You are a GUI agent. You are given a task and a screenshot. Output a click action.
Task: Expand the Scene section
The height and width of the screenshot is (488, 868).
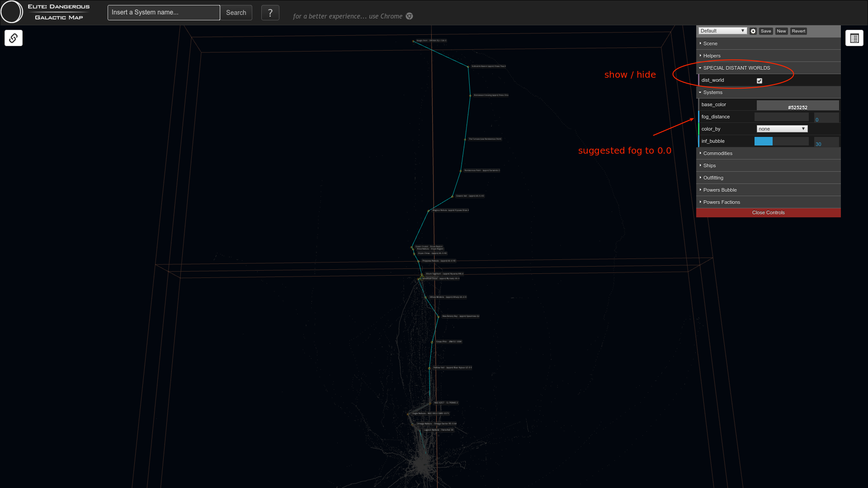tap(769, 43)
